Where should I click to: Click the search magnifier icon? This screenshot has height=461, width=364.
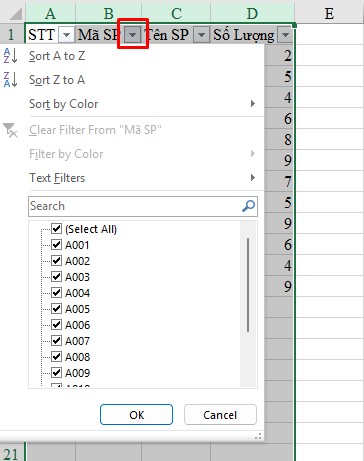248,206
